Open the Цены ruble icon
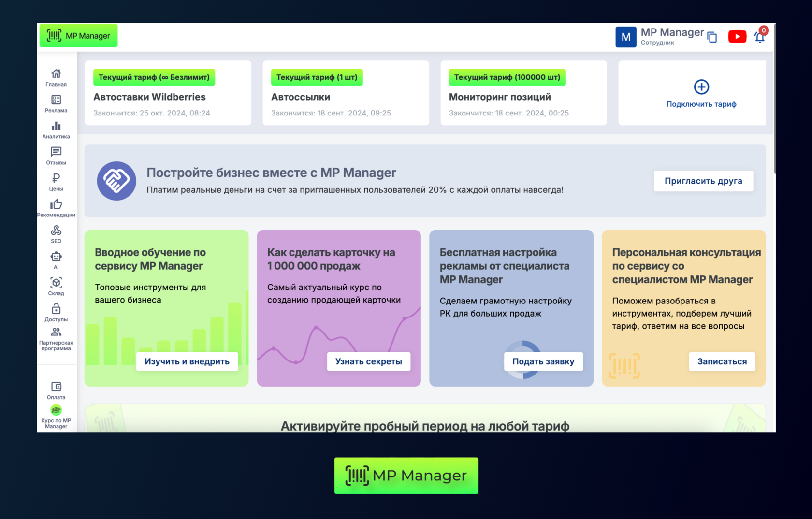The image size is (812, 519). tap(56, 182)
